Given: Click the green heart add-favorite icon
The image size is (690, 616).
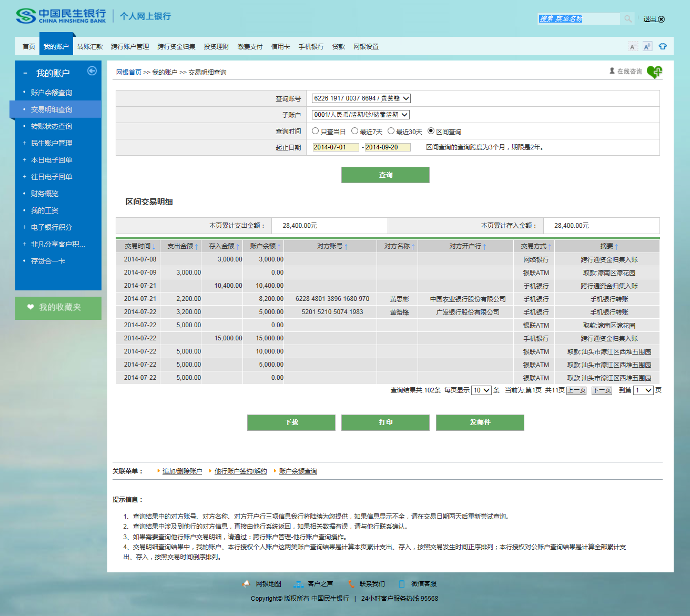Looking at the screenshot, I should (654, 72).
